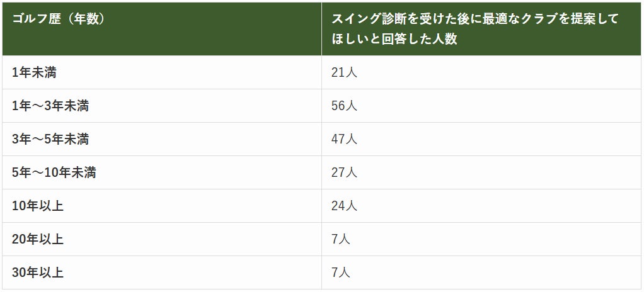Click the 以上 text in 10年以上 row
Image resolution: width=644 pixels, height=292 pixels.
pos(52,206)
